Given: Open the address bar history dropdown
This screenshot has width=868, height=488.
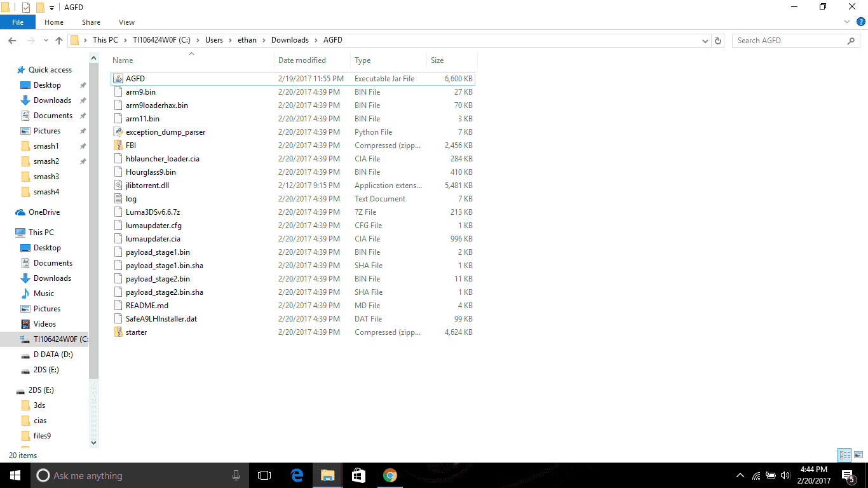Looking at the screenshot, I should [x=705, y=41].
